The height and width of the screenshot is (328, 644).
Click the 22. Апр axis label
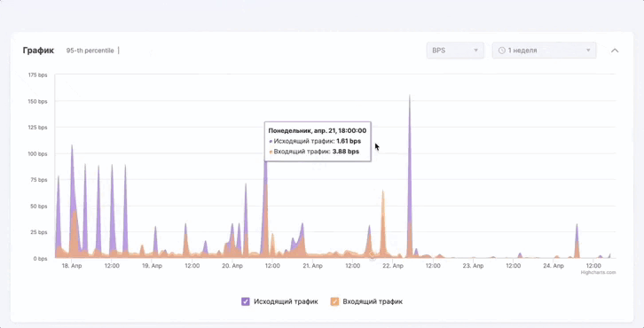click(x=393, y=266)
